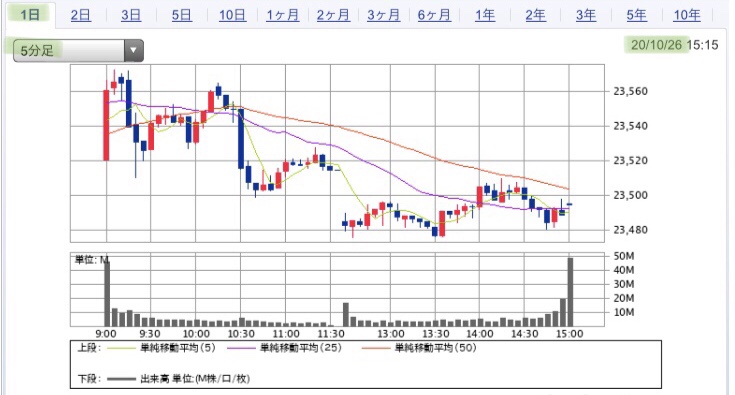
Task: Switch to the 2日 tab
Action: (x=81, y=15)
